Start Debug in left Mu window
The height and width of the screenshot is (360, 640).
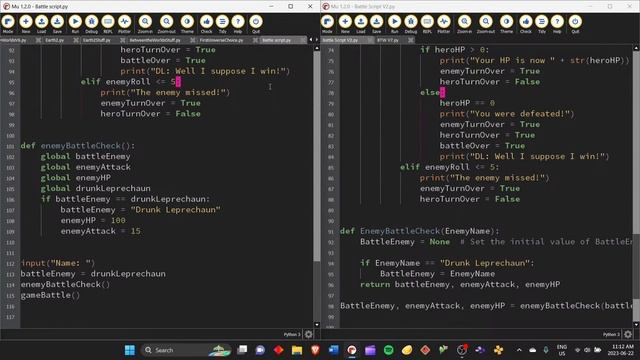pos(91,24)
